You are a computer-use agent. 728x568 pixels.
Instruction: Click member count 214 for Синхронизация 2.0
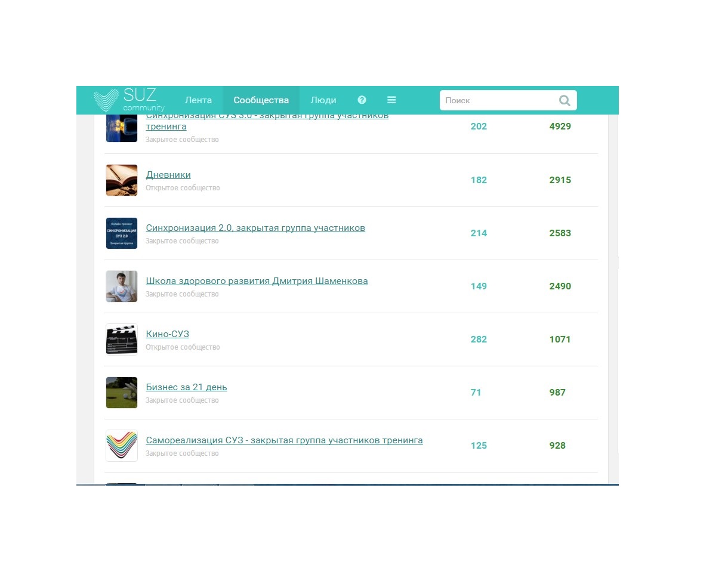(x=479, y=233)
